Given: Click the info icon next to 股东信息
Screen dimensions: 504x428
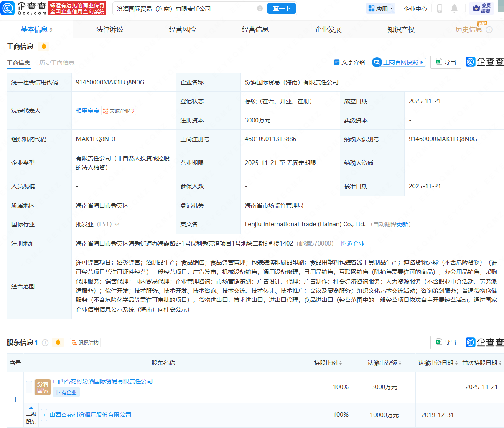Looking at the screenshot, I should click(45, 343).
